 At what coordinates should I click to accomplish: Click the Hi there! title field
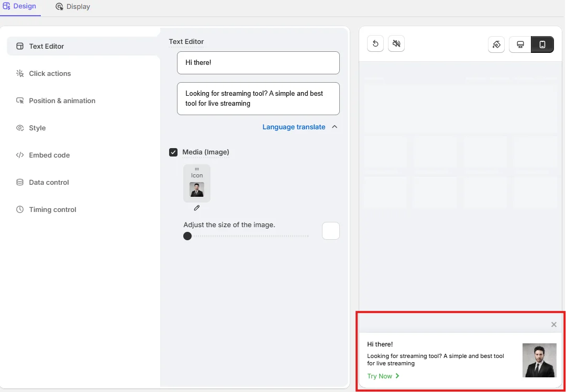pos(258,63)
